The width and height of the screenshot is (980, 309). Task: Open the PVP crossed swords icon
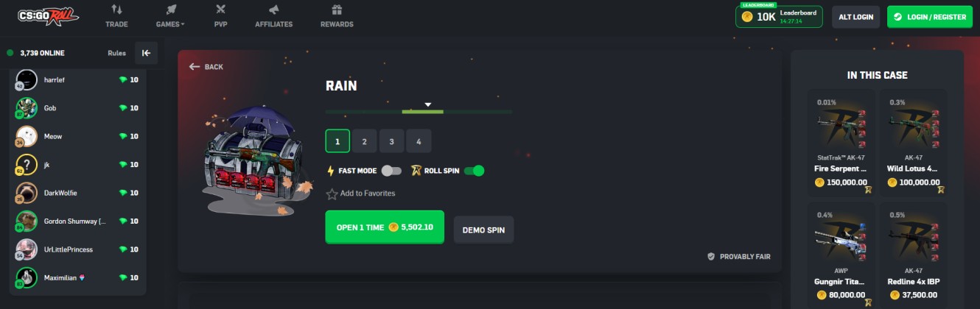coord(220,10)
